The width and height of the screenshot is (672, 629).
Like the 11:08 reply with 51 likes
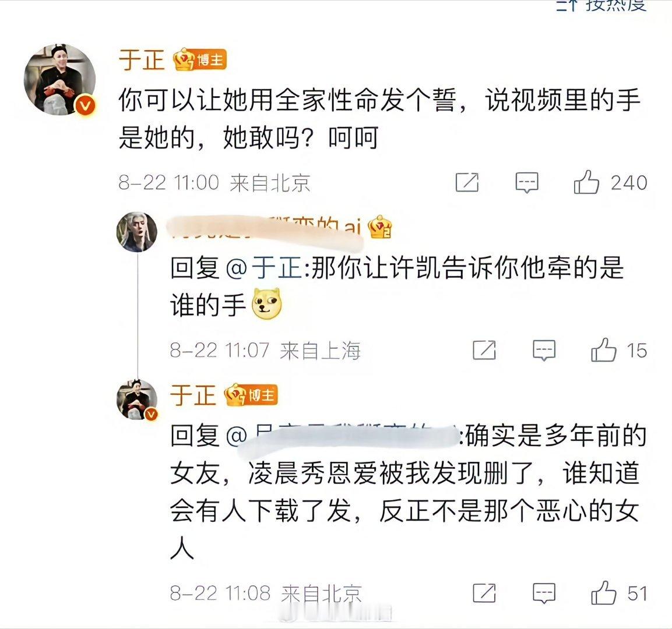coord(603,593)
